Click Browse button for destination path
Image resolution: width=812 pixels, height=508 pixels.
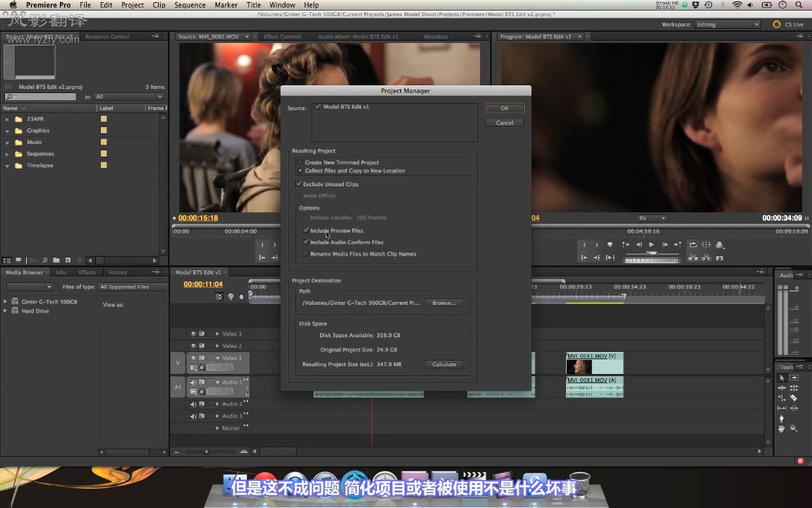click(444, 303)
